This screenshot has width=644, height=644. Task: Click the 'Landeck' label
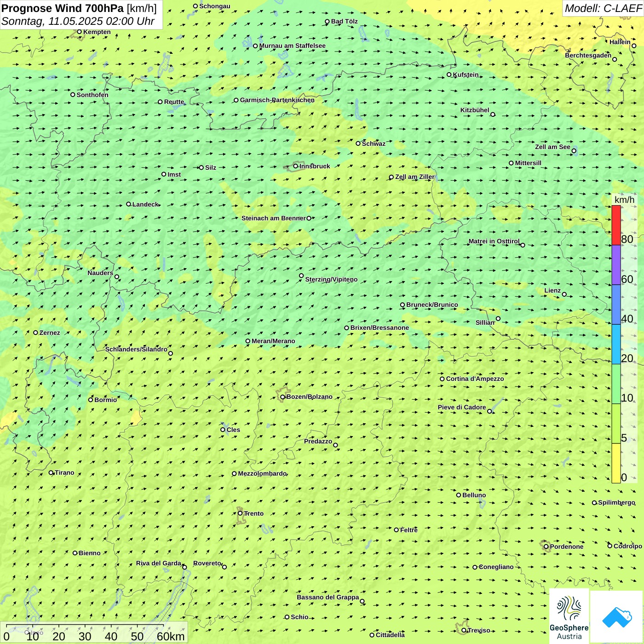coord(145,204)
